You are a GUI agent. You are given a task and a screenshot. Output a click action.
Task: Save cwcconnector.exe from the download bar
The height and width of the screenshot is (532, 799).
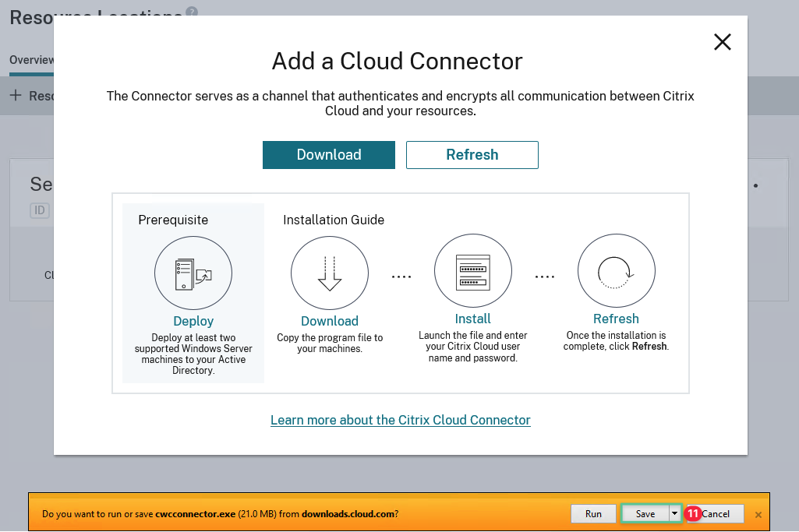coord(645,514)
